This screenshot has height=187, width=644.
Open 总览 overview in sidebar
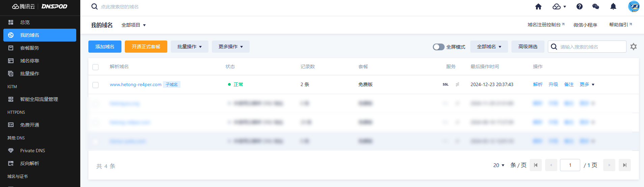click(40, 22)
